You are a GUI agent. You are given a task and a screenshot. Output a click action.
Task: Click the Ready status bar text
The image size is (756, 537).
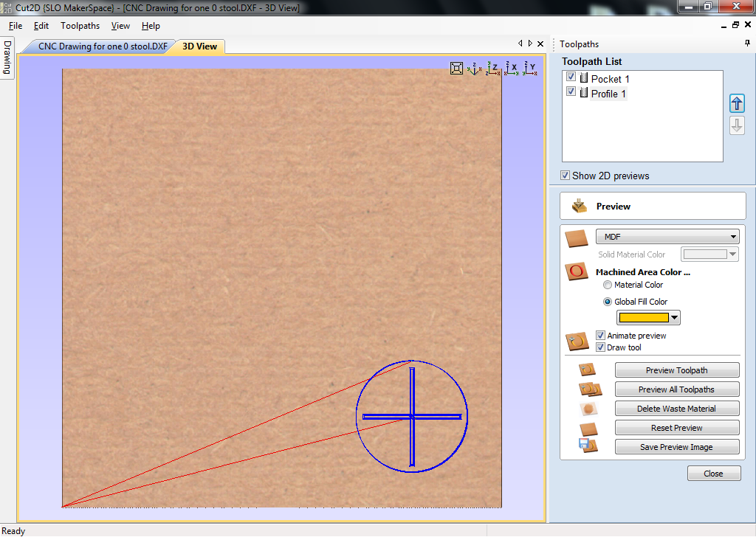click(13, 531)
